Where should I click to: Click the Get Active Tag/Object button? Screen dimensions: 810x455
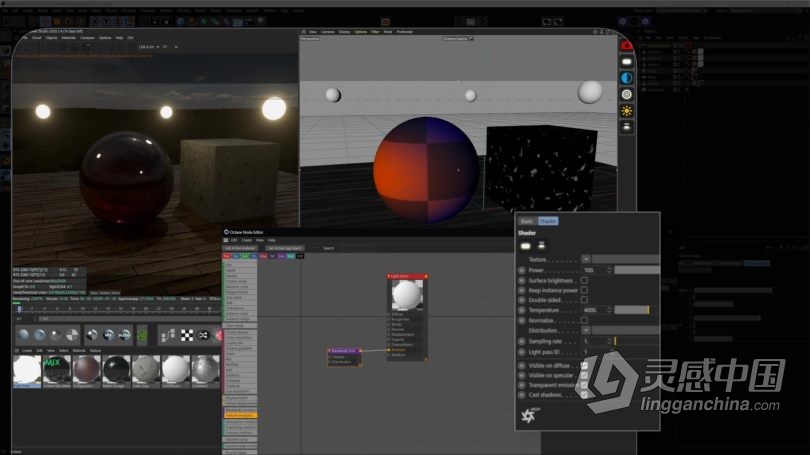(285, 248)
